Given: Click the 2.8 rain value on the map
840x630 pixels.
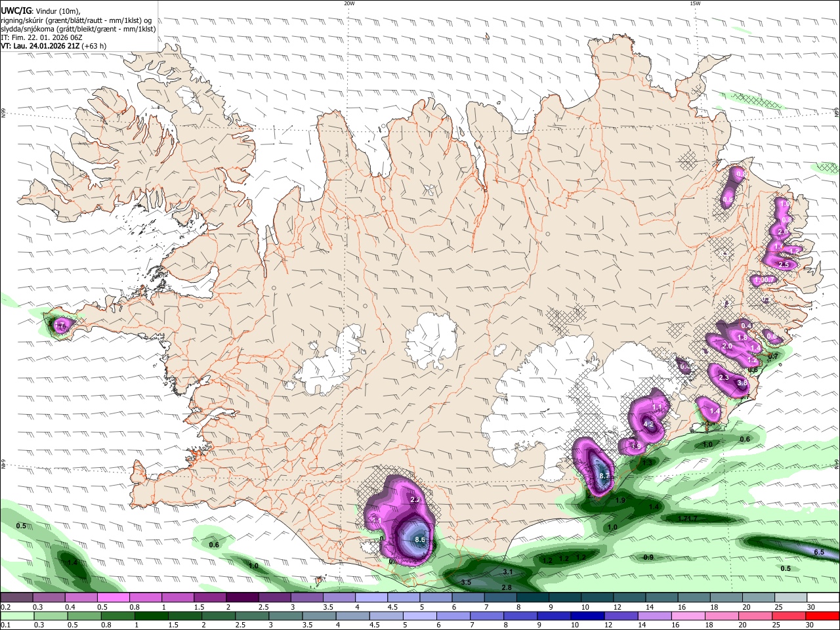Looking at the screenshot, I should [507, 587].
